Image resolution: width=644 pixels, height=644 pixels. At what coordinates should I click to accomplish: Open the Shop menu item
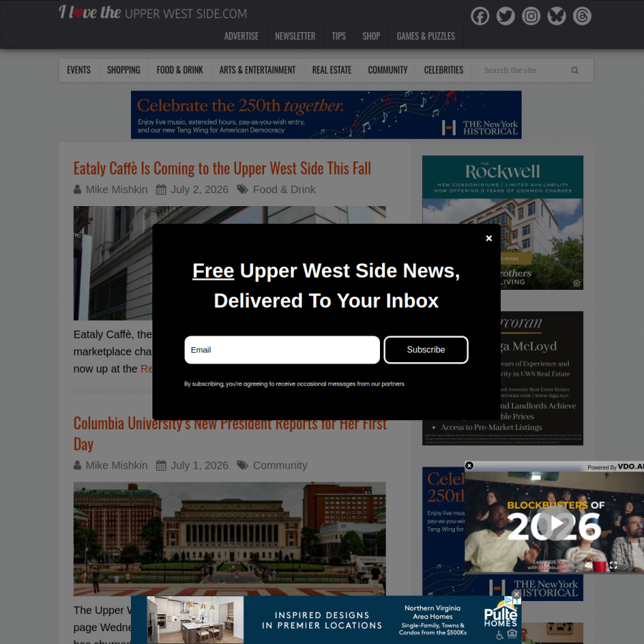pos(371,36)
